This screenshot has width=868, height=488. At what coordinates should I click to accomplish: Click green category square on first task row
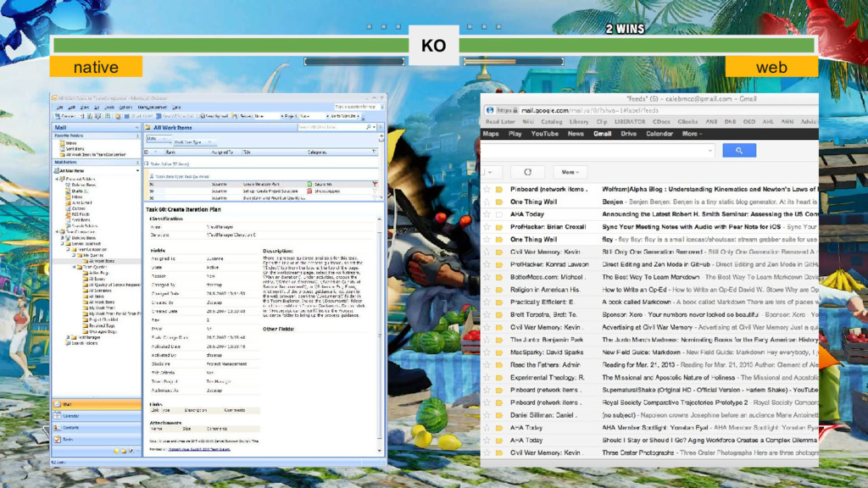[x=309, y=184]
